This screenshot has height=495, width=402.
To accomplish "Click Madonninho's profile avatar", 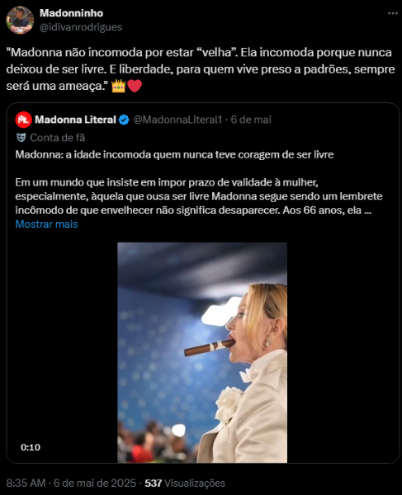I will pos(20,20).
